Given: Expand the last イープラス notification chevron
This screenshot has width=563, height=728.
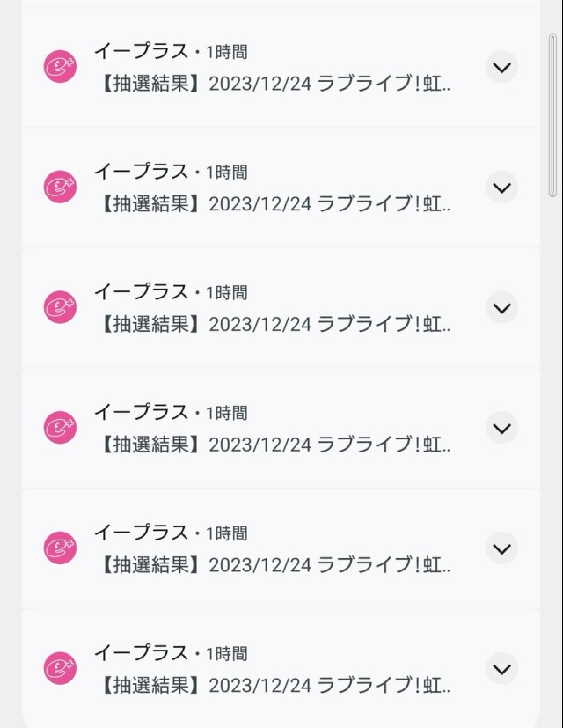Looking at the screenshot, I should pyautogui.click(x=501, y=668).
